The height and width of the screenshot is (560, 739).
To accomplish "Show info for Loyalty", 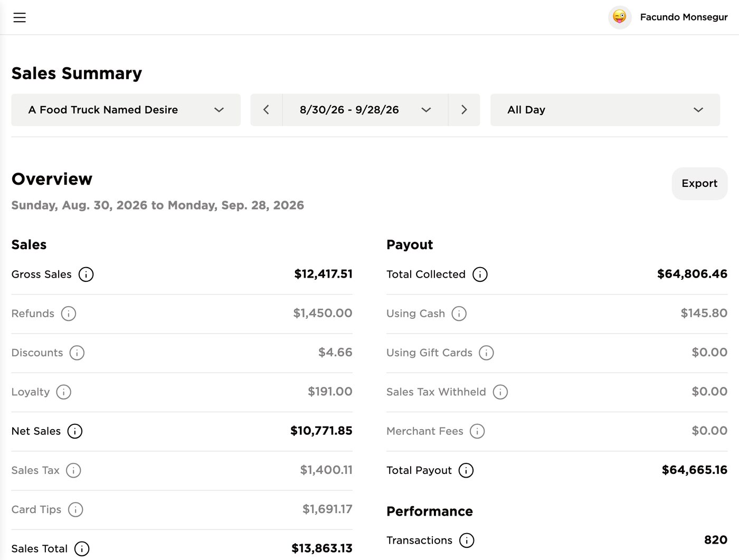I will point(64,392).
